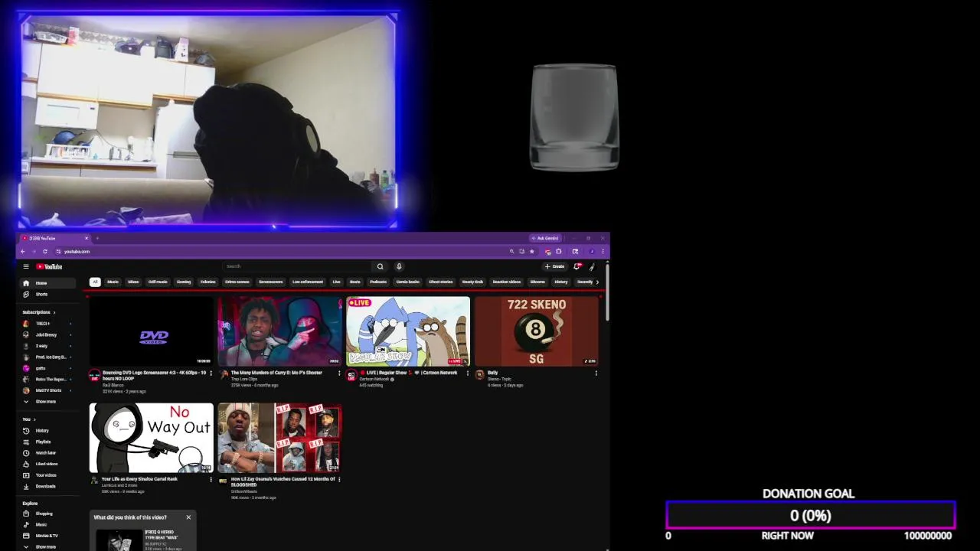The width and height of the screenshot is (980, 551).
Task: Select the Law enforcement filter chip
Action: coord(308,282)
